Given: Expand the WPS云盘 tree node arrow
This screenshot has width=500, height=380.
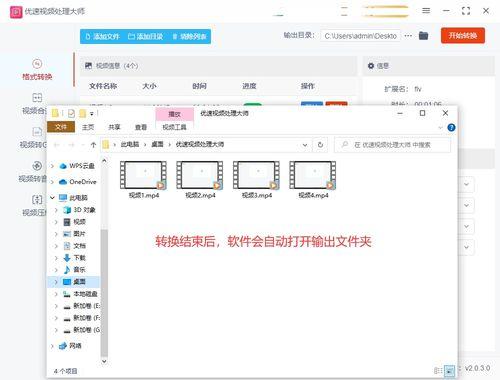Looking at the screenshot, I should (x=52, y=166).
